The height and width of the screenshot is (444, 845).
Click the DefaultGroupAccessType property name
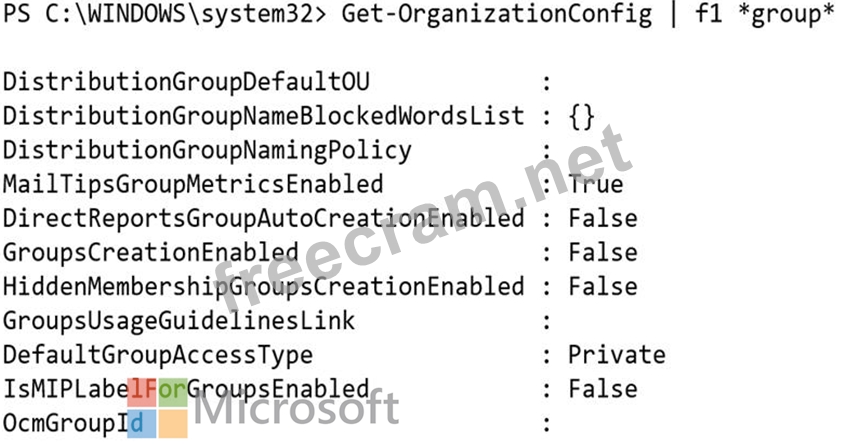coord(158,356)
